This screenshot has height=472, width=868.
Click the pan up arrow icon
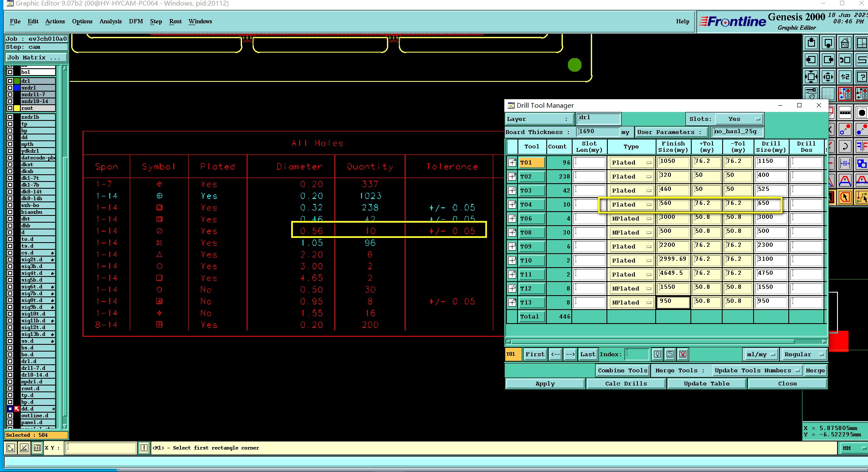tap(811, 43)
